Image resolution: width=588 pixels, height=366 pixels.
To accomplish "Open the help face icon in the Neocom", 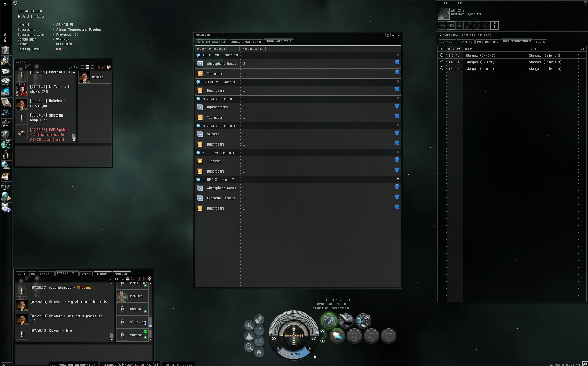I will coord(6,207).
